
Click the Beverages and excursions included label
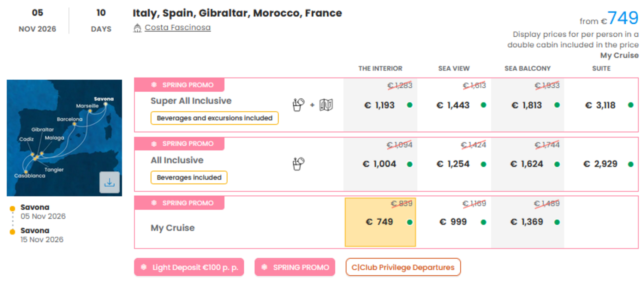214,118
